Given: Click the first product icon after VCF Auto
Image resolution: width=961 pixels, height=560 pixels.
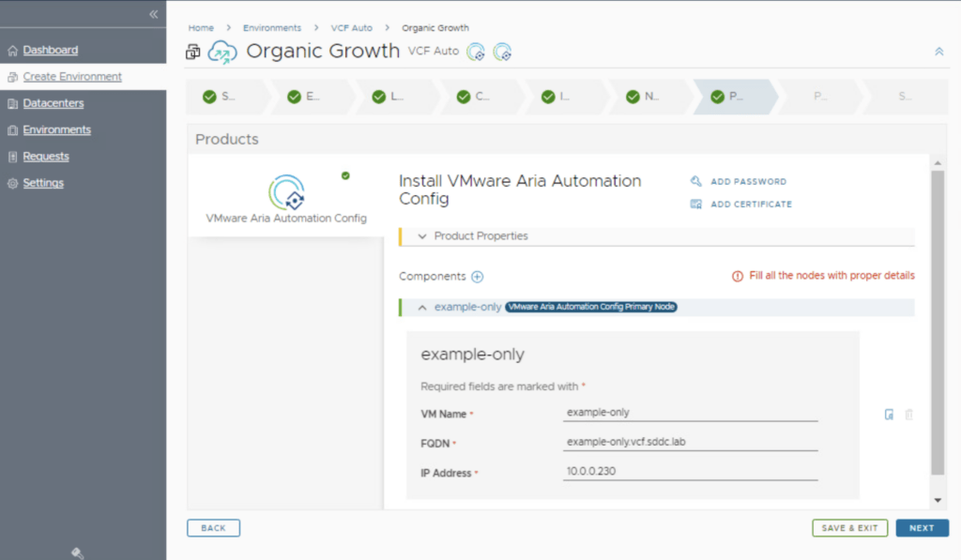Looking at the screenshot, I should click(x=477, y=52).
